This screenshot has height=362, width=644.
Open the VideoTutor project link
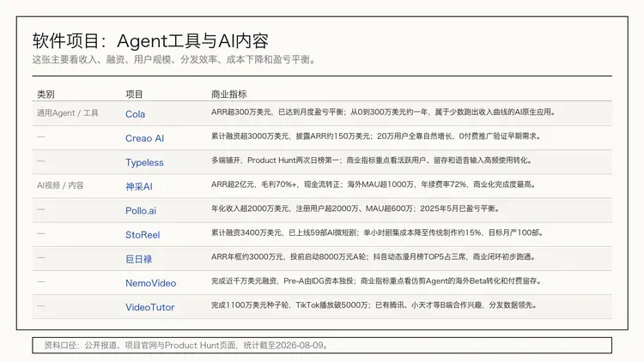150,307
